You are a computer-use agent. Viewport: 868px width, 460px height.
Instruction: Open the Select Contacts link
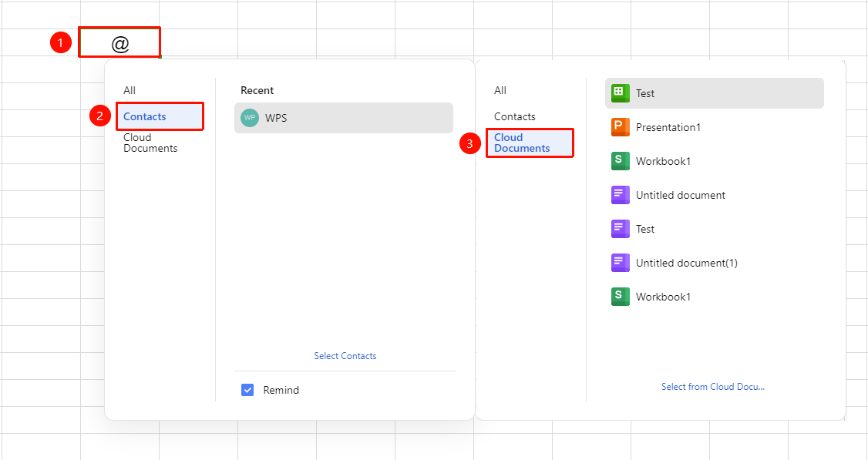coord(345,356)
